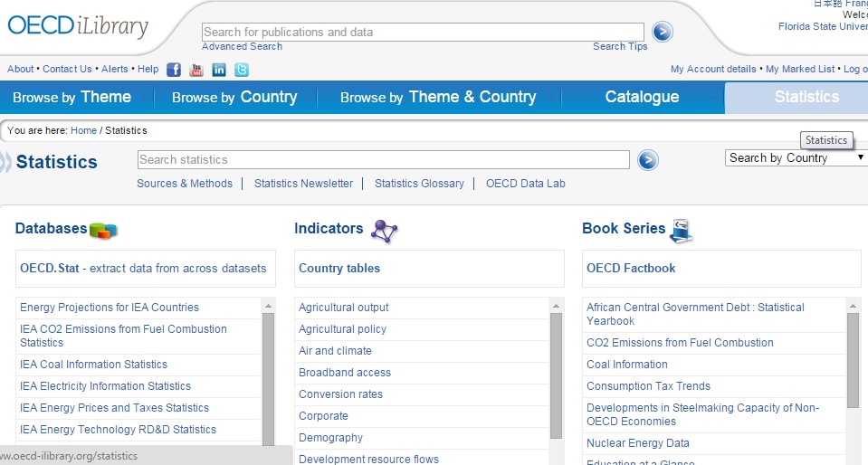Click the Book Series heading

(624, 229)
